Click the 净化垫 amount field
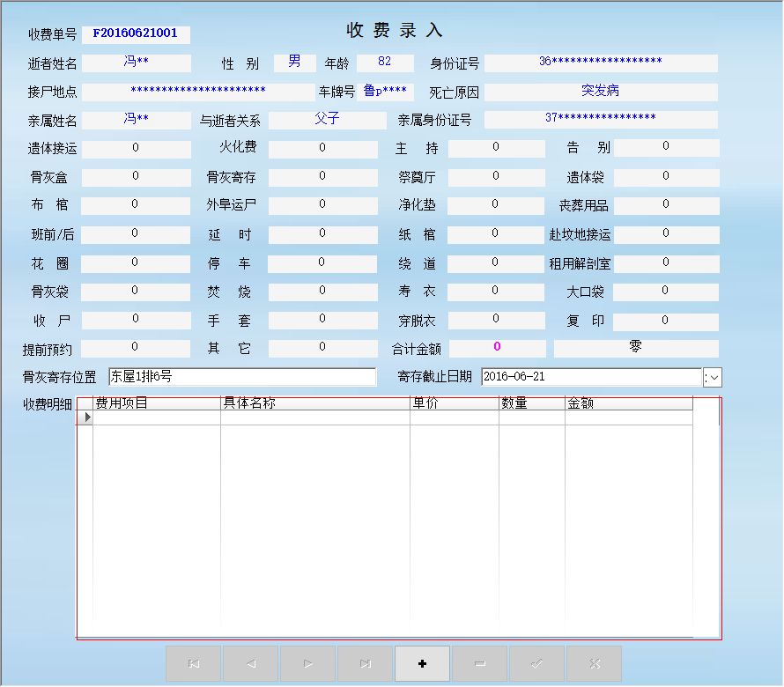The width and height of the screenshot is (784, 687). 496,205
